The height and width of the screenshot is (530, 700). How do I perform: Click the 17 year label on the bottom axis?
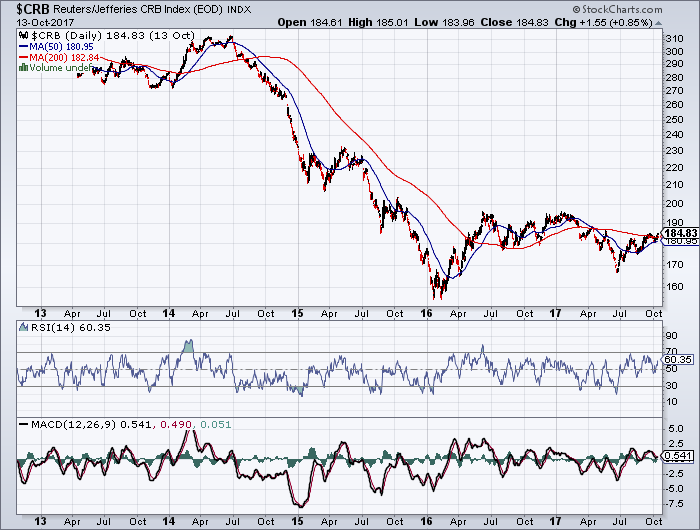pos(555,521)
